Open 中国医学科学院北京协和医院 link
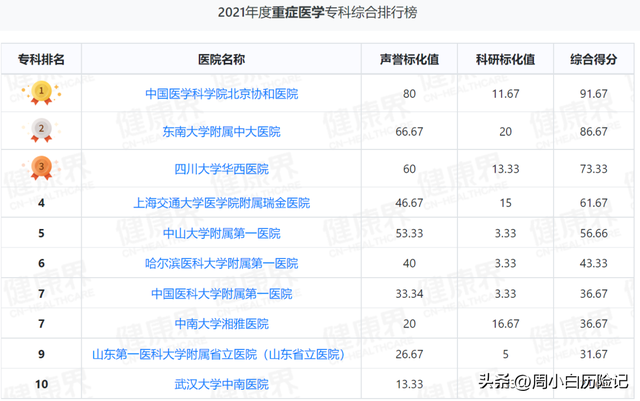 (x=222, y=94)
